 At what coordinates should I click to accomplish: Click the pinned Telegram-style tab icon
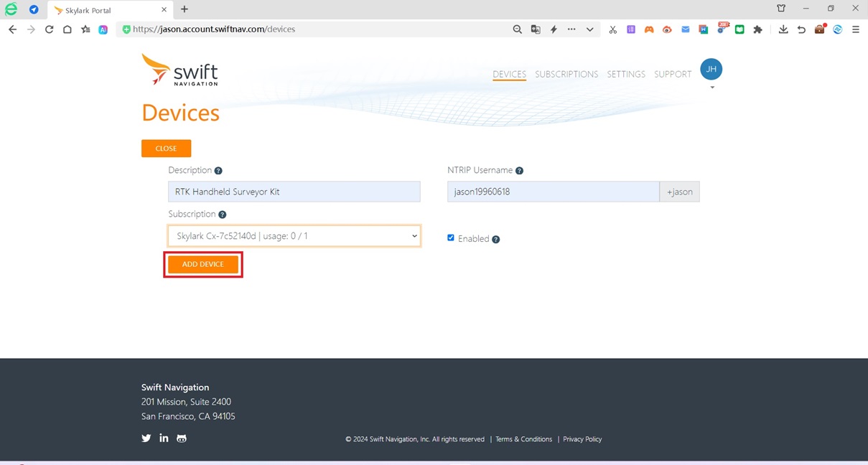[34, 9]
